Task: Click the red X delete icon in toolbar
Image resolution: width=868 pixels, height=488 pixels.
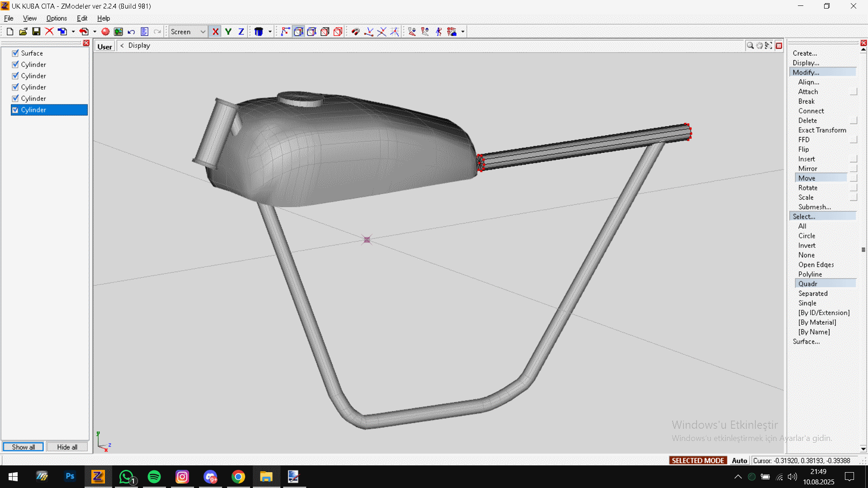Action: 49,32
